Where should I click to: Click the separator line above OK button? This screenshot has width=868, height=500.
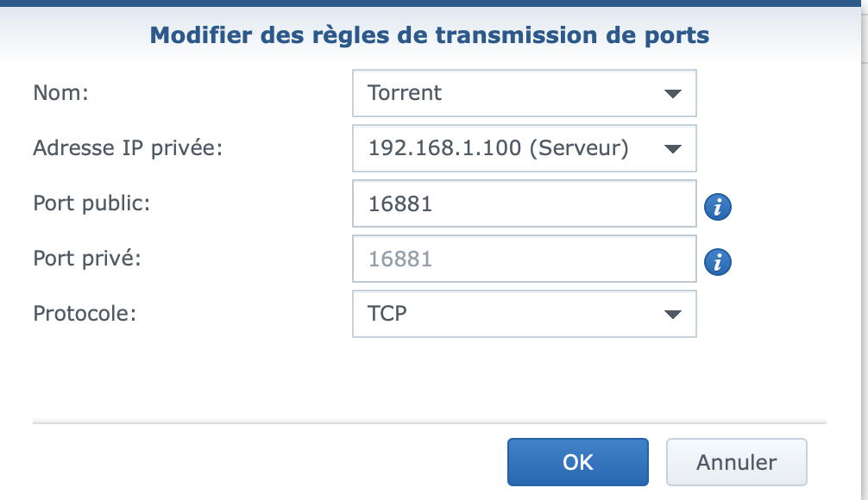coord(429,422)
